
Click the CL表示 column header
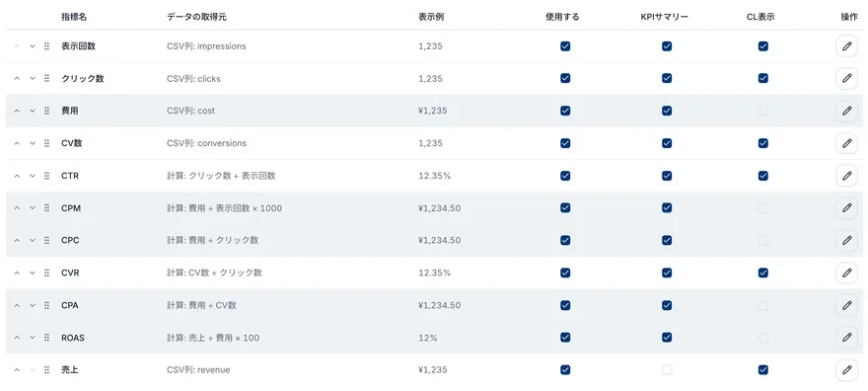760,17
